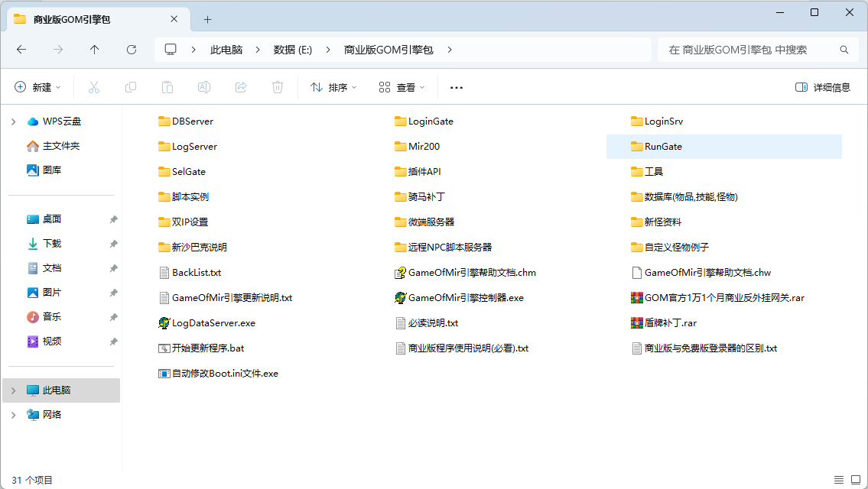Click the Delete trash icon
This screenshot has height=489, width=868.
[x=278, y=87]
